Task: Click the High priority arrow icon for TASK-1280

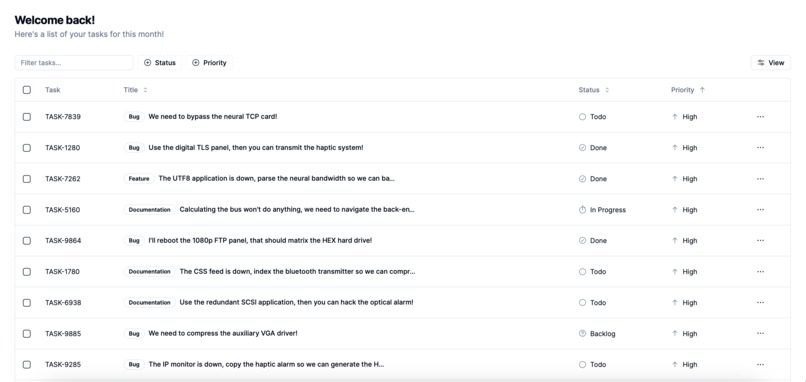Action: pyautogui.click(x=675, y=148)
